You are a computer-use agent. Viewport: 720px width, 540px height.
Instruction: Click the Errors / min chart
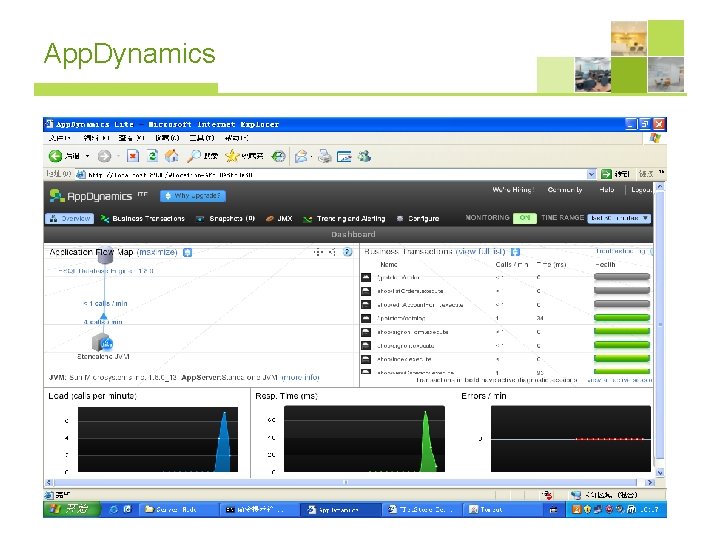click(571, 439)
